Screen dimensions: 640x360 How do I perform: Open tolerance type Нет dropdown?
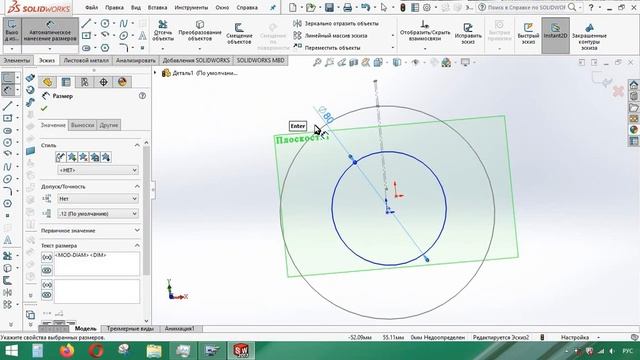tap(98, 199)
